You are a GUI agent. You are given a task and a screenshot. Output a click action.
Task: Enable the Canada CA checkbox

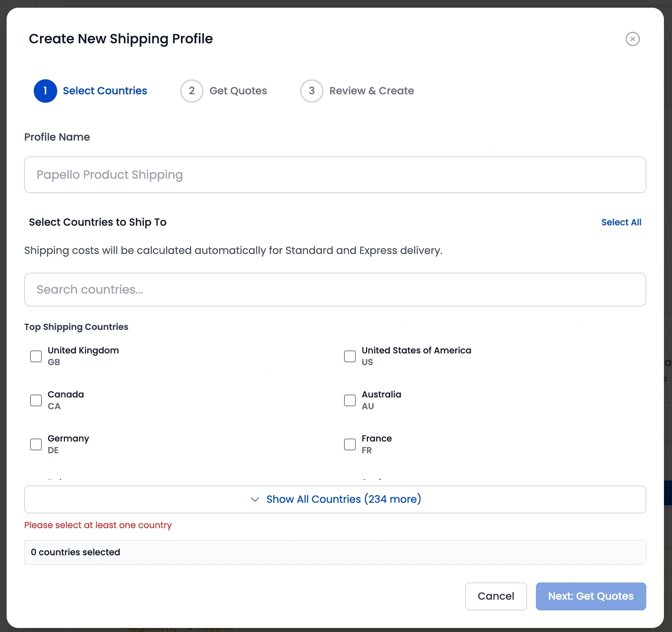pos(36,400)
